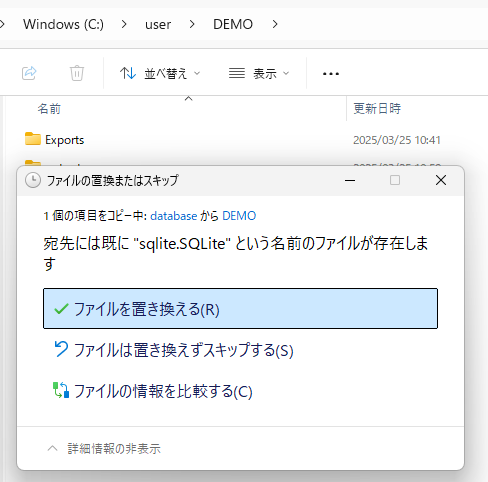488x482 pixels.
Task: Open the 並べ替え sort menu
Action: (x=160, y=73)
